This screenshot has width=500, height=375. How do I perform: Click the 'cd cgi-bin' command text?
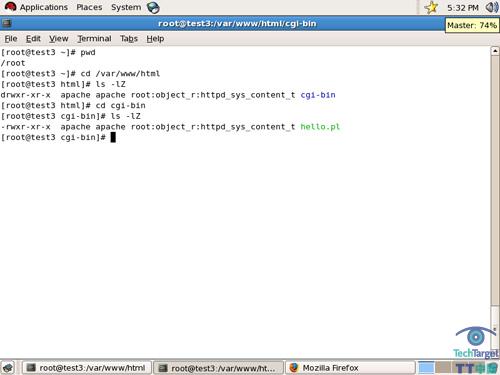point(120,106)
